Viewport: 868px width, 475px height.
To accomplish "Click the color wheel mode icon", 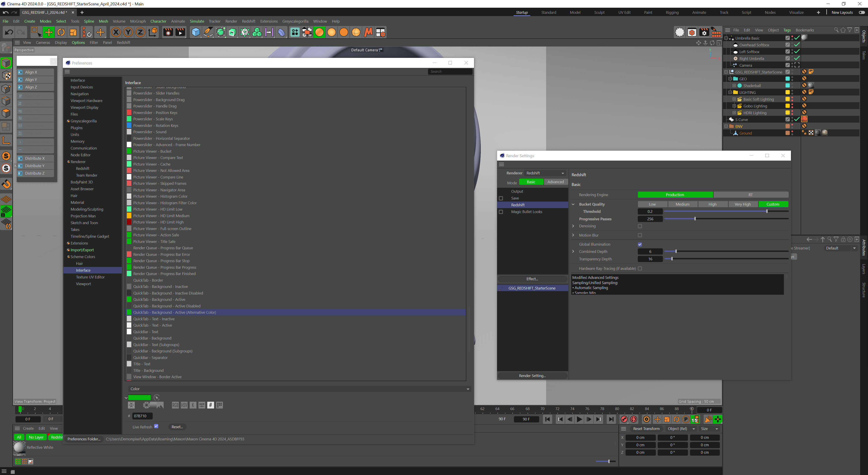I will click(x=147, y=405).
